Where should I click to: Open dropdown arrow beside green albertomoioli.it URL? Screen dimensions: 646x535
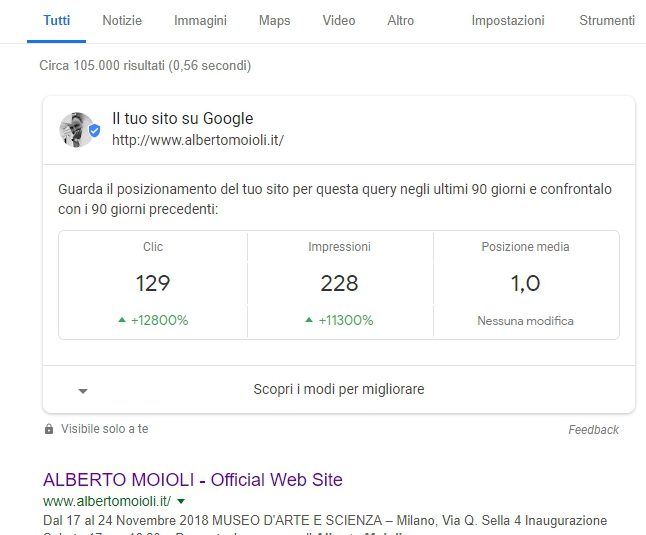click(x=182, y=500)
